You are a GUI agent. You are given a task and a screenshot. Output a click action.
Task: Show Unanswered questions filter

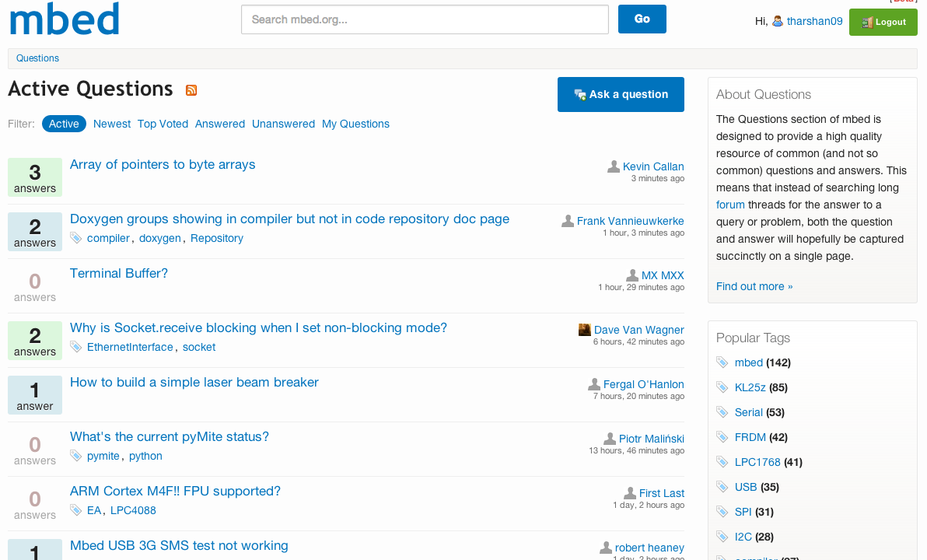pos(283,124)
